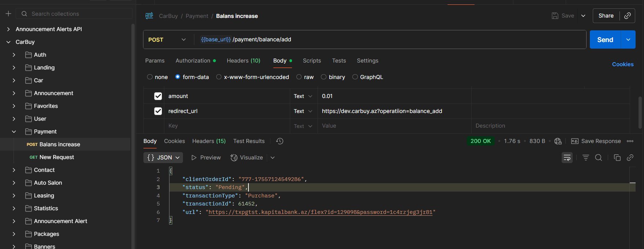Uncheck the redirect_url parameter checkbox
644x249 pixels.
point(158,111)
